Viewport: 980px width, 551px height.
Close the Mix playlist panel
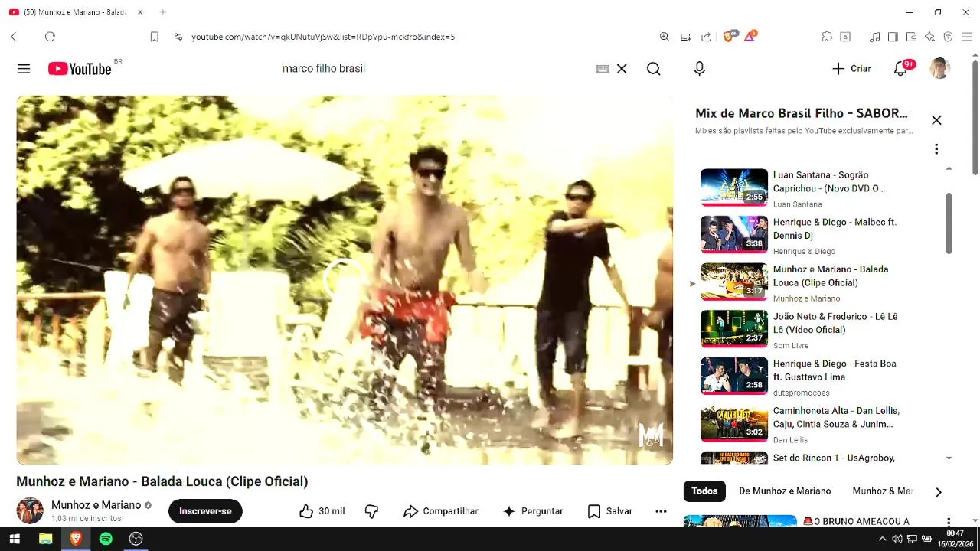click(936, 120)
